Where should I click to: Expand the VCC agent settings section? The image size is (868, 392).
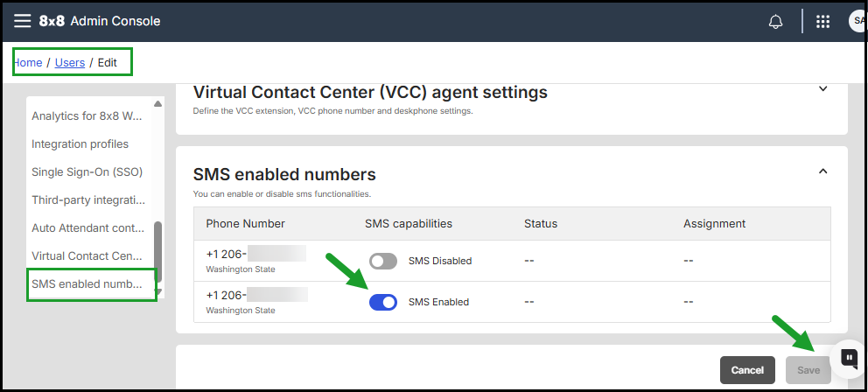pos(822,88)
